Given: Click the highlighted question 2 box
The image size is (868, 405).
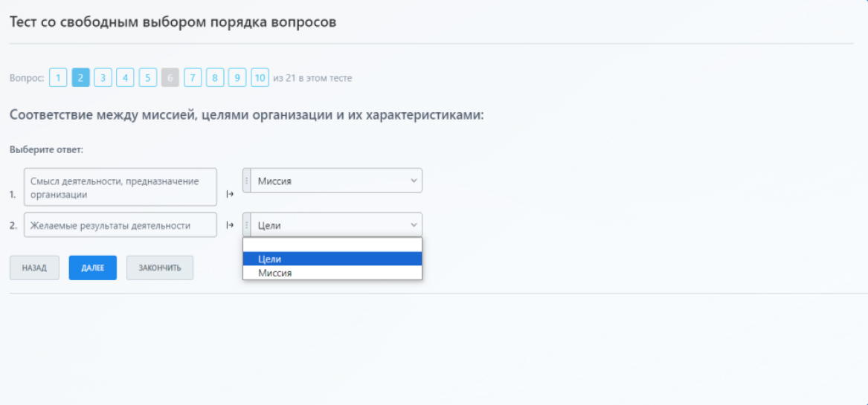Looking at the screenshot, I should 81,77.
